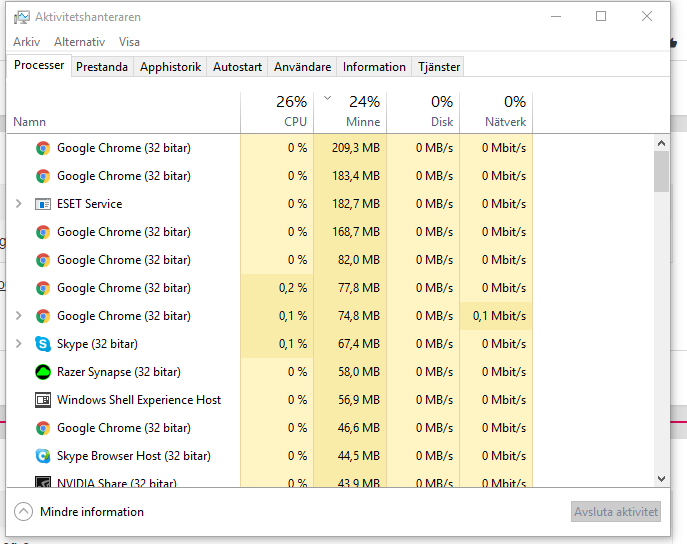The width and height of the screenshot is (687, 544).
Task: Switch to the Tjänster tab
Action: (439, 67)
